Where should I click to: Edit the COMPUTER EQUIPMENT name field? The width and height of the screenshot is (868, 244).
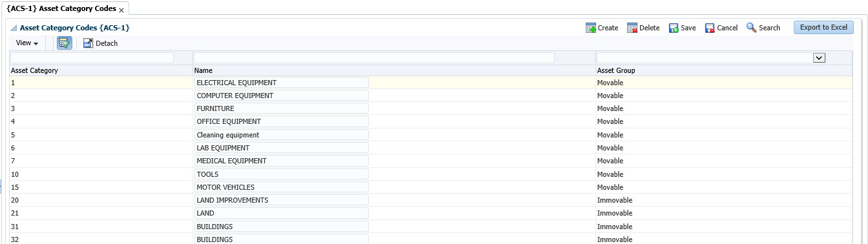pos(281,96)
